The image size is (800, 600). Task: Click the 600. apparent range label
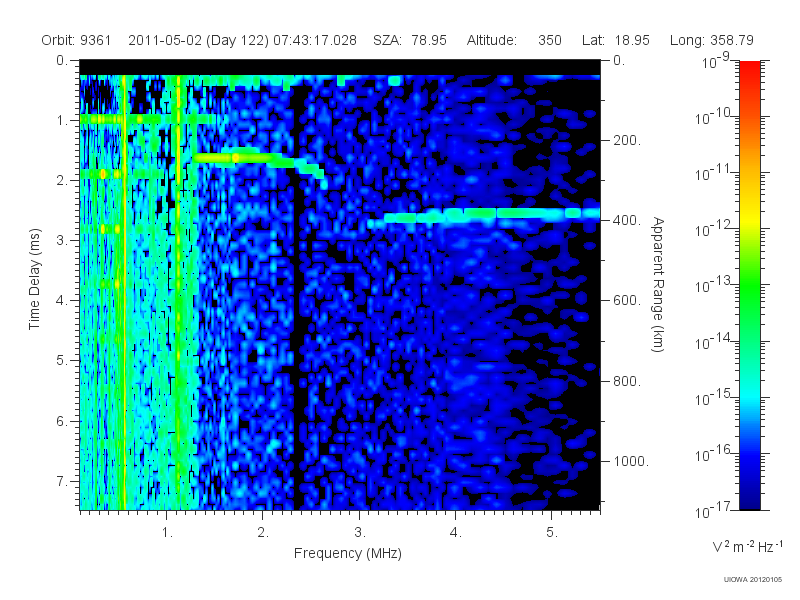[627, 301]
